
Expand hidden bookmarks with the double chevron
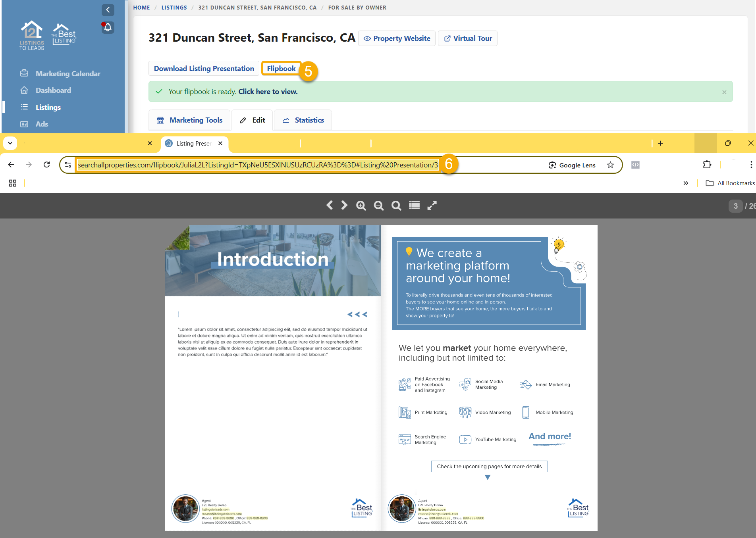686,183
